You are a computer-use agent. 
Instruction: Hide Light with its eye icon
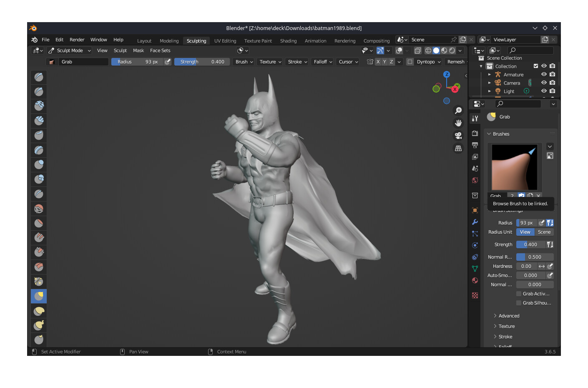tap(544, 91)
